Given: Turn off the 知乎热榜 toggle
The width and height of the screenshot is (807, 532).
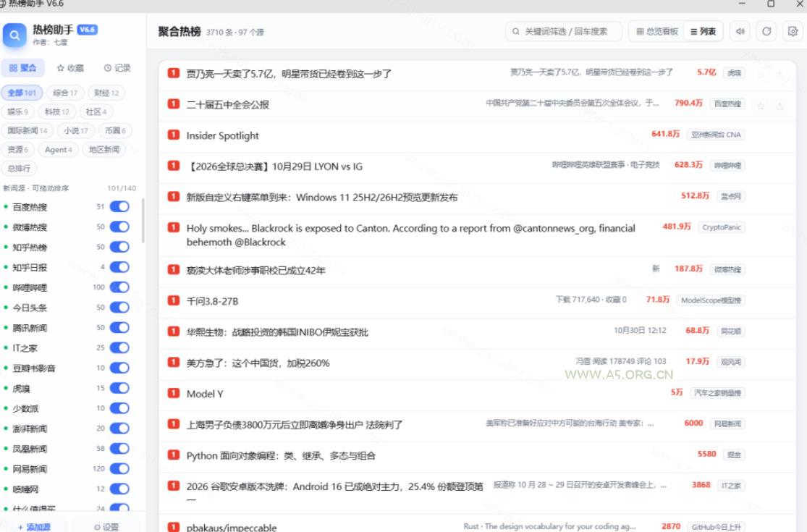Looking at the screenshot, I should tap(119, 247).
